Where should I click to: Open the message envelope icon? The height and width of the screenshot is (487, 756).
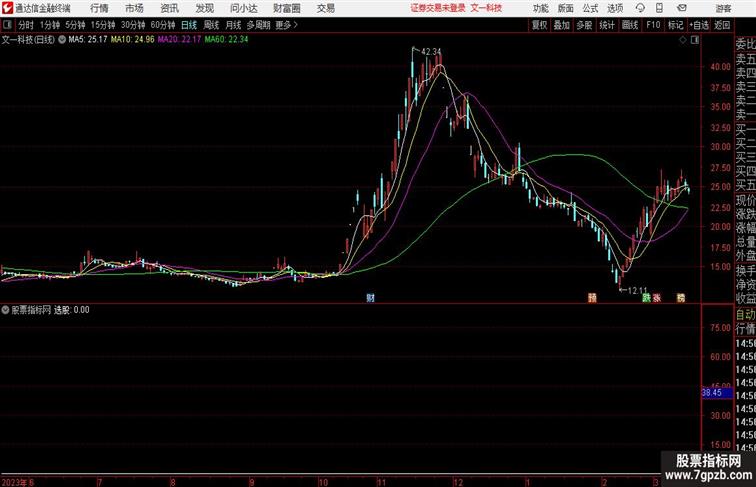tap(682, 8)
